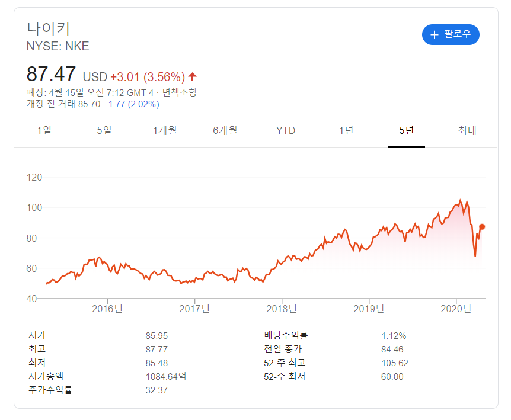Switch to the 5일 time range tab
This screenshot has height=420, width=511.
pos(104,131)
